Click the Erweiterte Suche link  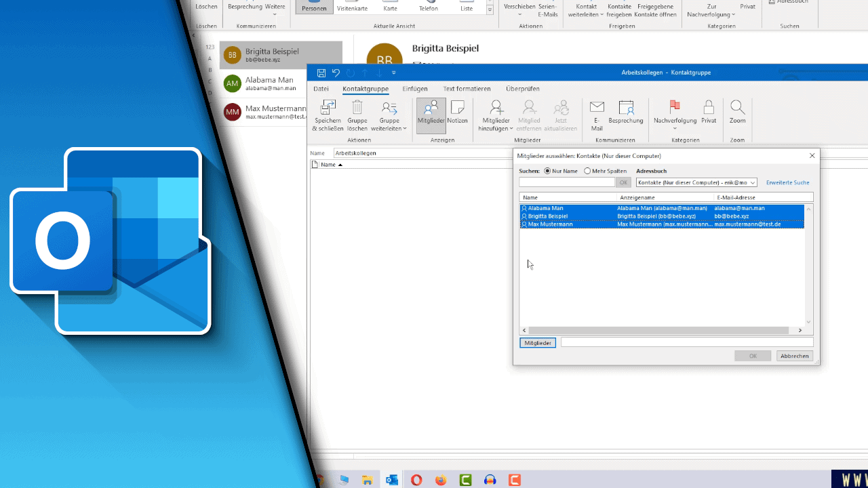tap(787, 182)
